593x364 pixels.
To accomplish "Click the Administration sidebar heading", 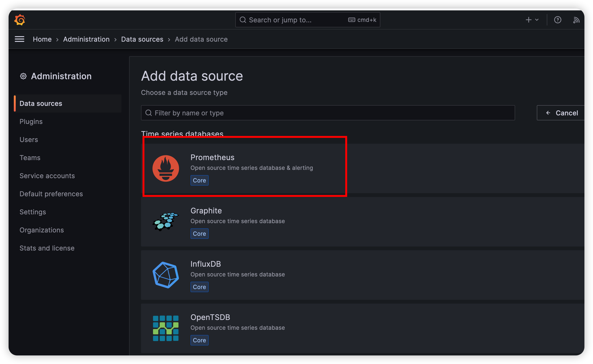I will click(x=61, y=76).
